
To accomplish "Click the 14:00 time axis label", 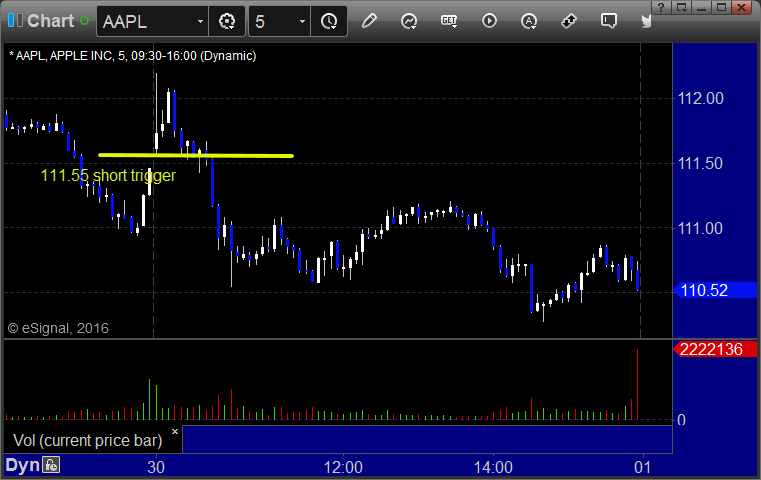I will 493,467.
